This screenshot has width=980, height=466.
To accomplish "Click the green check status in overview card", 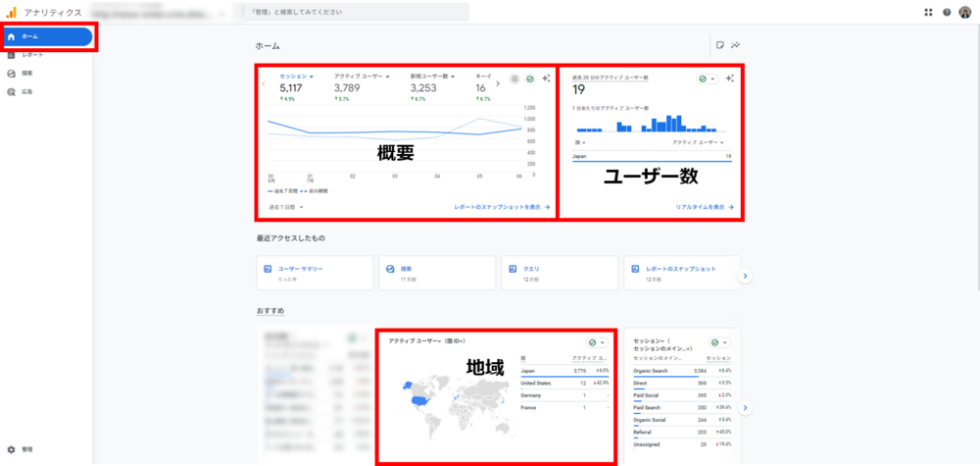I will 530,78.
